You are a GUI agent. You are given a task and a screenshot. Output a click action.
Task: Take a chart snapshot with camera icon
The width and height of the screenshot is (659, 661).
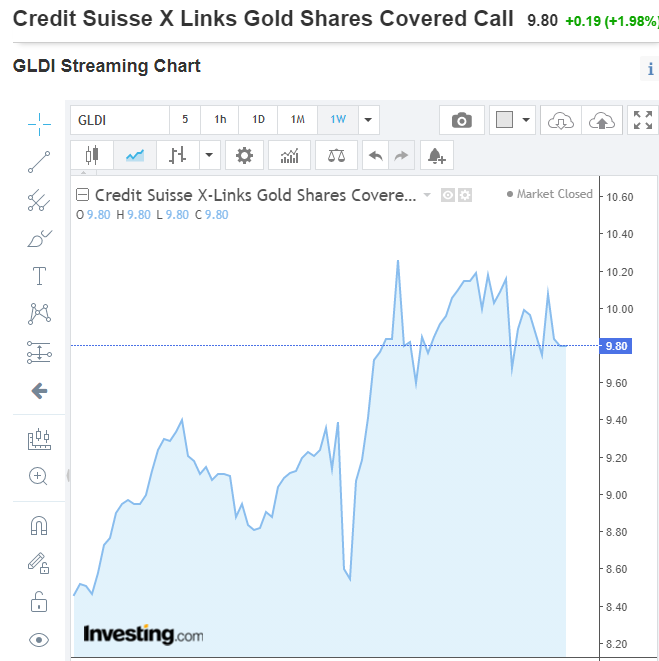coord(462,120)
